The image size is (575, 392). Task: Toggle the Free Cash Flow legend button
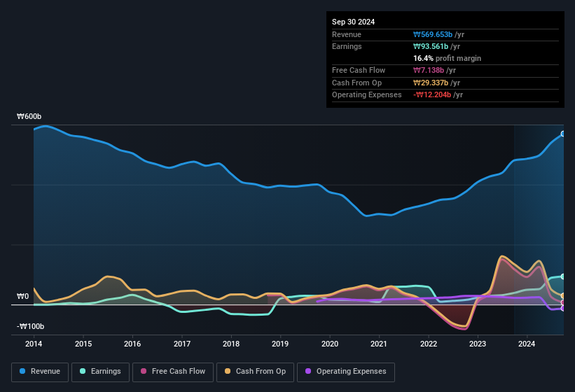[173, 372]
